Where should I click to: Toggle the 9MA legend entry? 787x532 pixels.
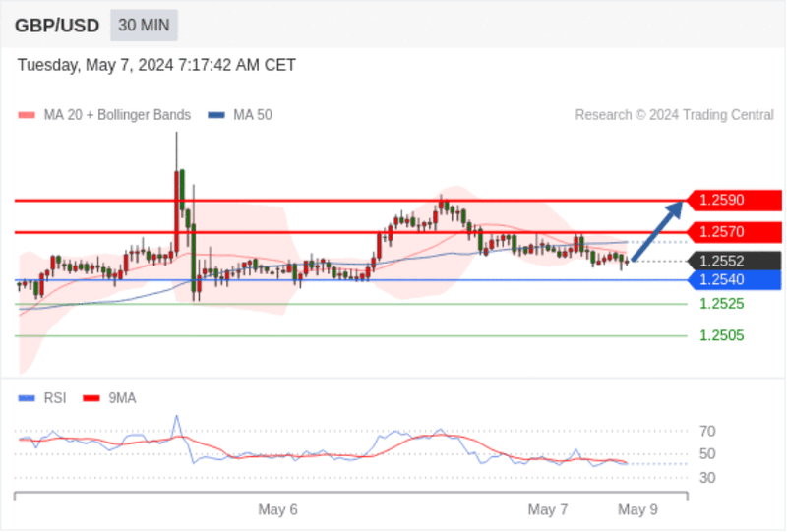point(109,398)
